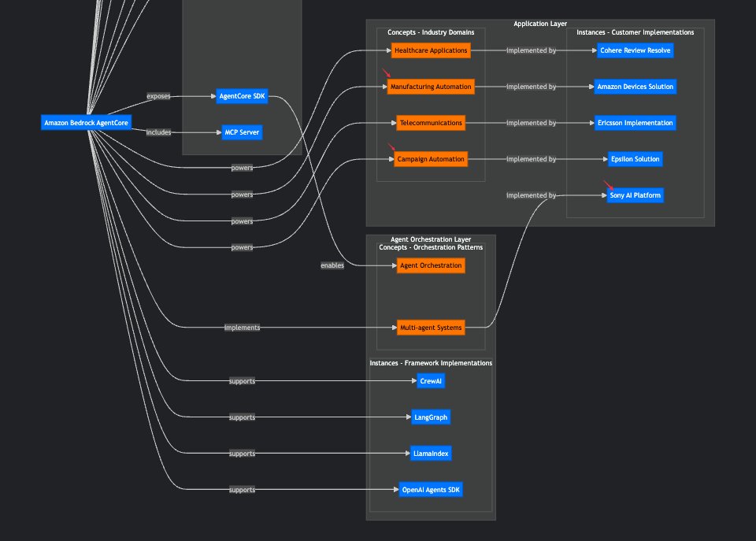Click the OpenAI Agents SDK node
756x541 pixels.
[431, 489]
